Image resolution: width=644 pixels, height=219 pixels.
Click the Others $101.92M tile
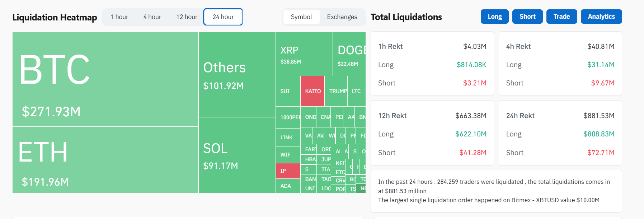point(237,75)
